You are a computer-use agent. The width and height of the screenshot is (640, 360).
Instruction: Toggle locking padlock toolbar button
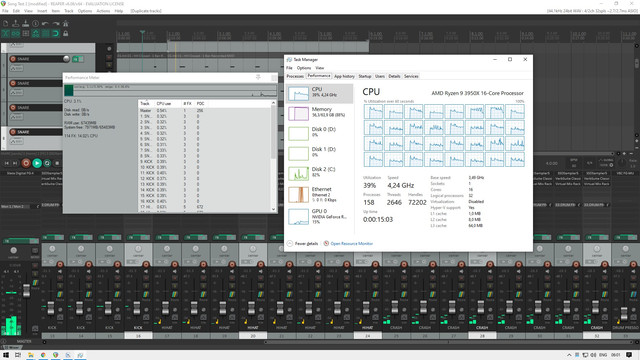click(65, 33)
